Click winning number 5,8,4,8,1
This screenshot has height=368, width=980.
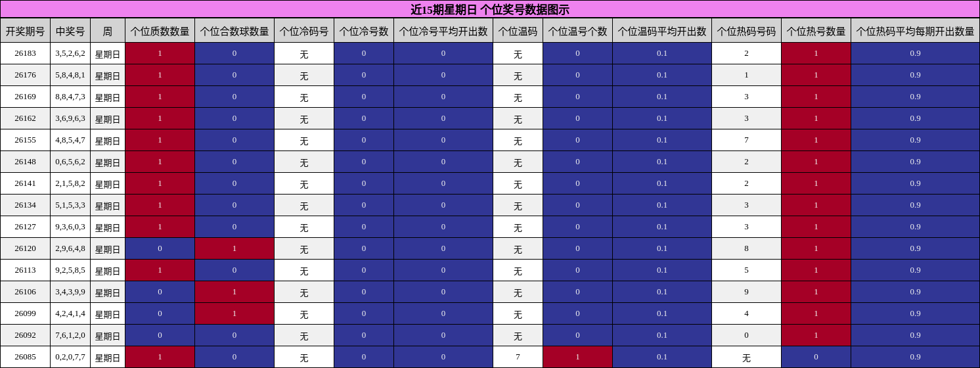[x=70, y=75]
